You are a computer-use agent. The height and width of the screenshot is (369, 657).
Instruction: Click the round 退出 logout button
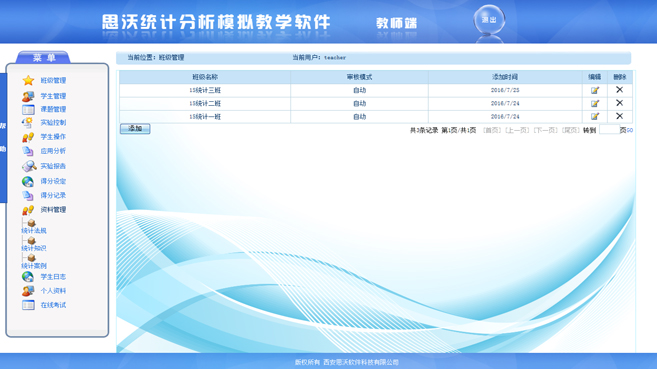pos(489,20)
